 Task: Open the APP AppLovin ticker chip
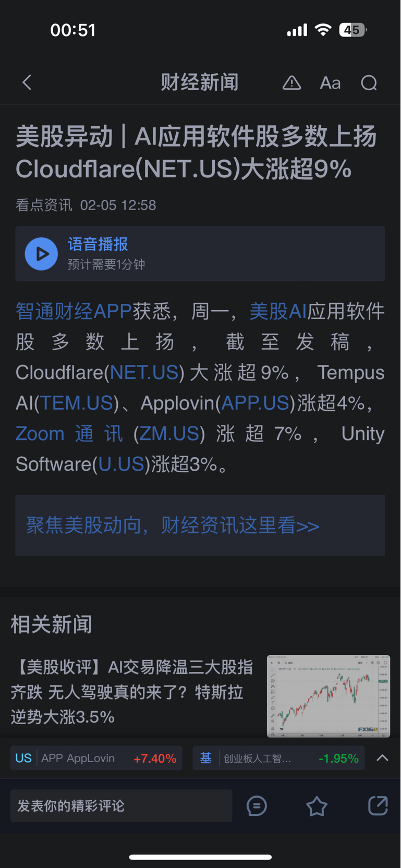tap(96, 758)
